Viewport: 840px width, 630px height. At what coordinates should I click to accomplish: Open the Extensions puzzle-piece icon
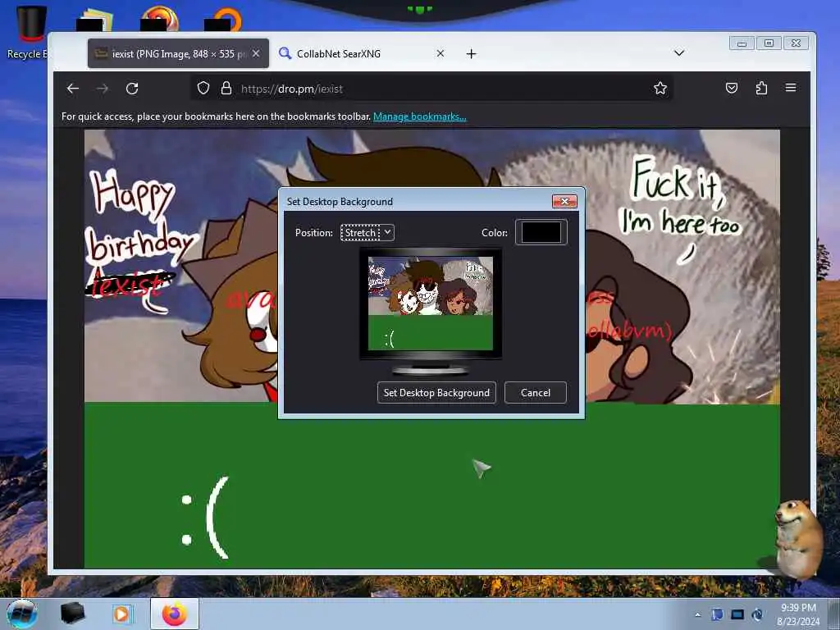pos(761,88)
